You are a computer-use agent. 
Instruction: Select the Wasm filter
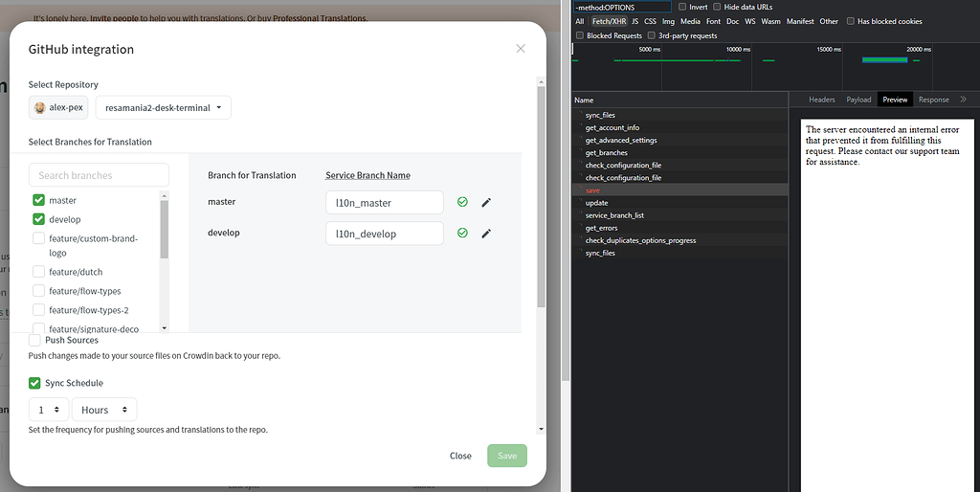click(x=770, y=21)
